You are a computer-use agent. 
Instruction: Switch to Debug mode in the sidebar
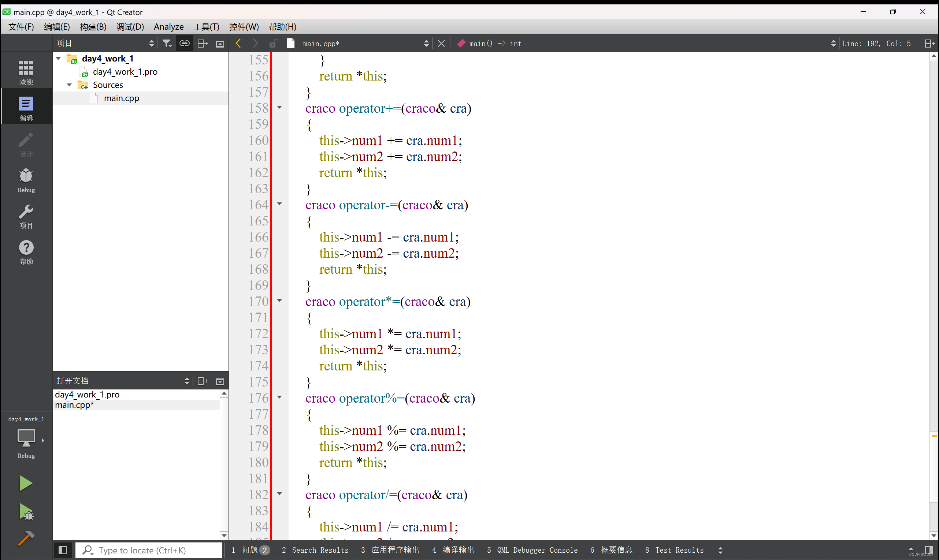coord(26,180)
